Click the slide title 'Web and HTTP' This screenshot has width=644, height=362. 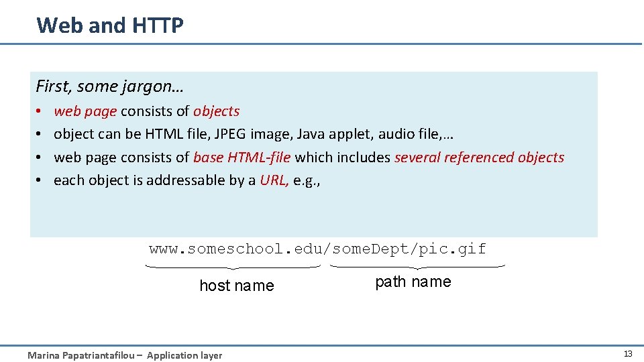[110, 25]
